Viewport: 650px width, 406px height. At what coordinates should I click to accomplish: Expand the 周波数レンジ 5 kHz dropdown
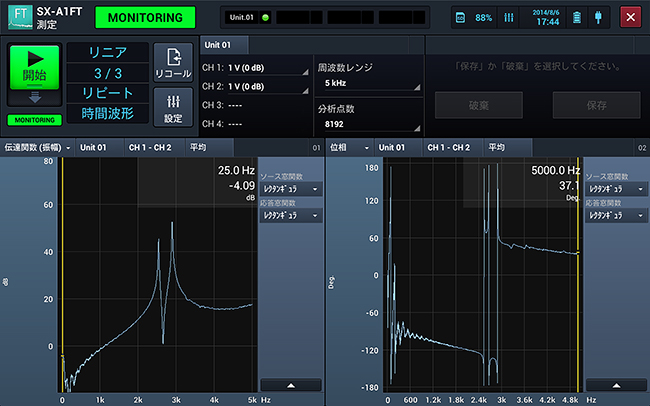[366, 75]
